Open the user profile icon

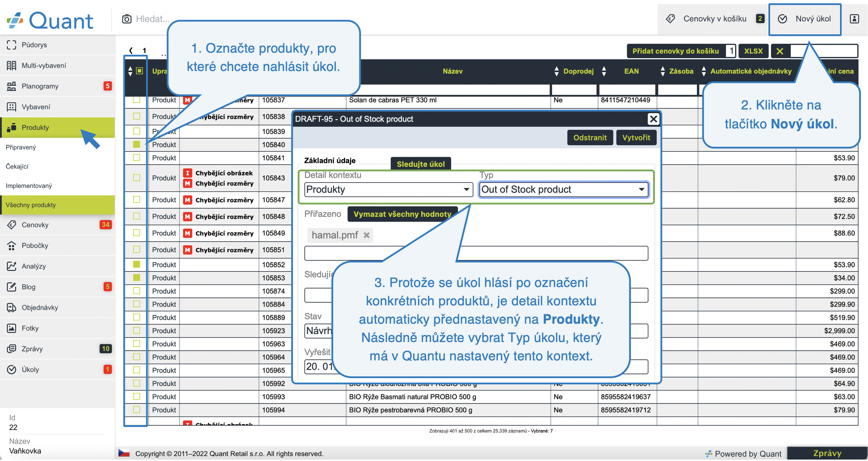point(854,19)
